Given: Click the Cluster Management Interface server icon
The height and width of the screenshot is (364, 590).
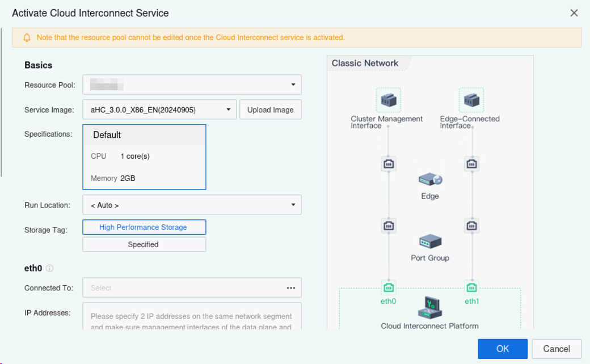Looking at the screenshot, I should point(389,100).
